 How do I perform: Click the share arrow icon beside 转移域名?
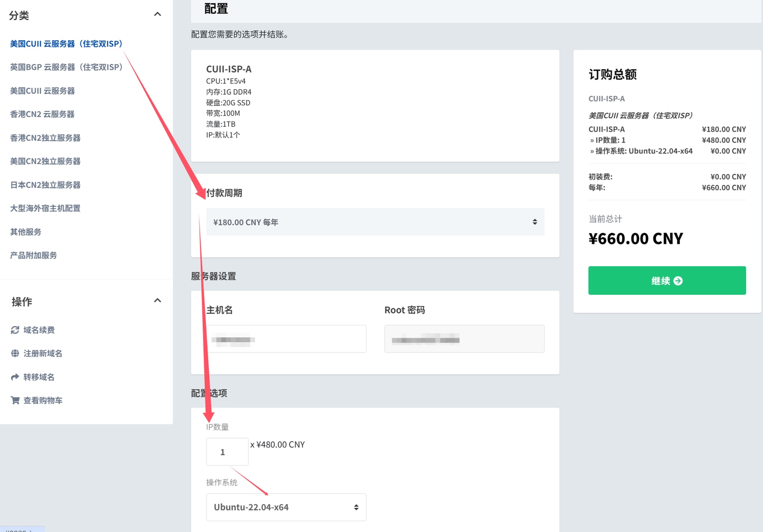(x=15, y=377)
